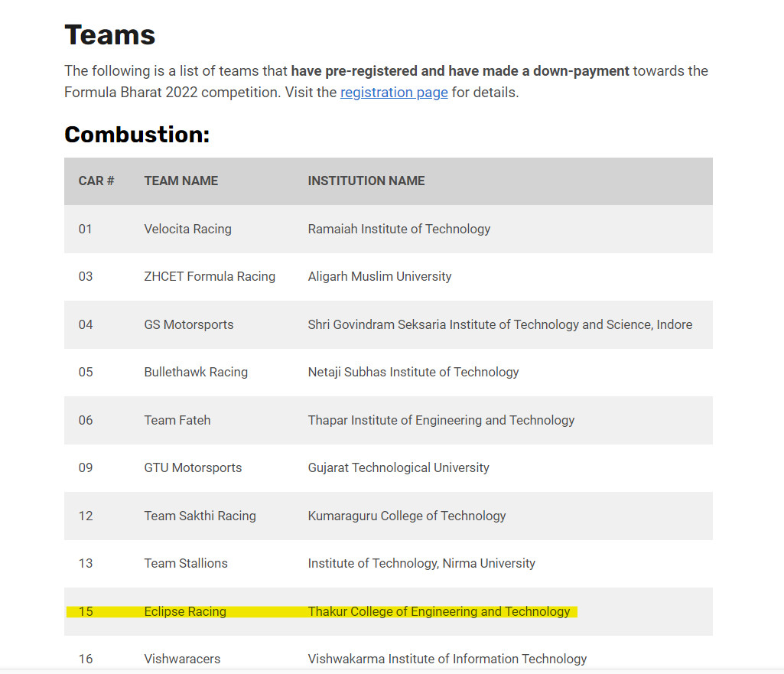Click car number 05 cell
The width and height of the screenshot is (784, 674).
point(86,372)
